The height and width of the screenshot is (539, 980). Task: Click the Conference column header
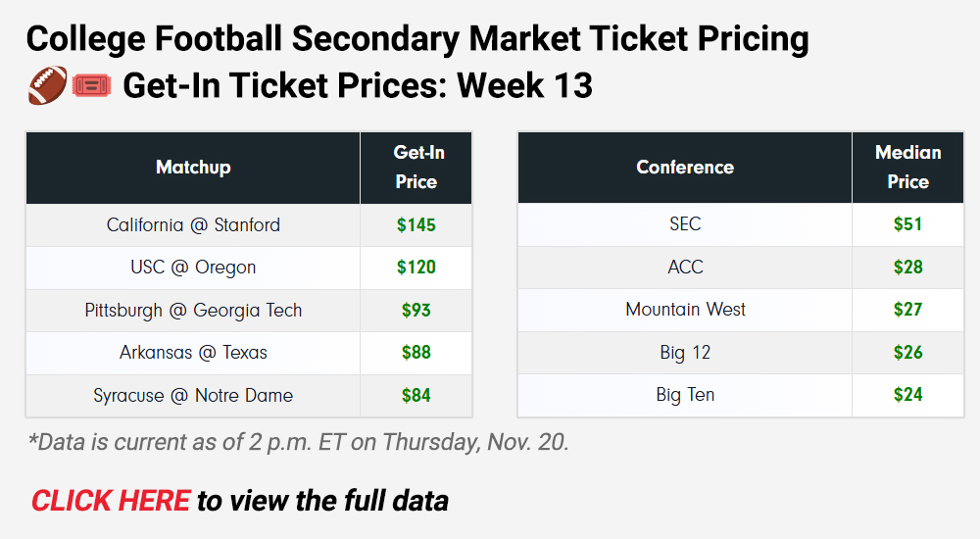pos(685,168)
